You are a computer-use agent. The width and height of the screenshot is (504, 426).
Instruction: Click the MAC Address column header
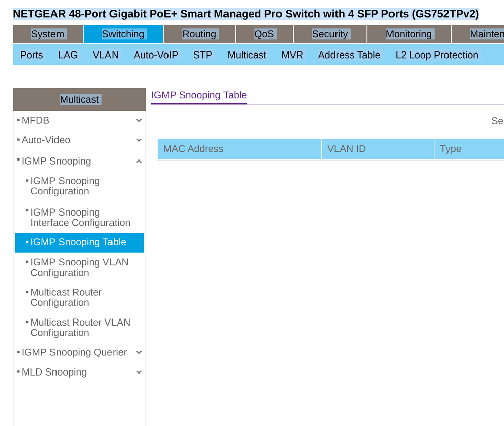click(x=193, y=149)
